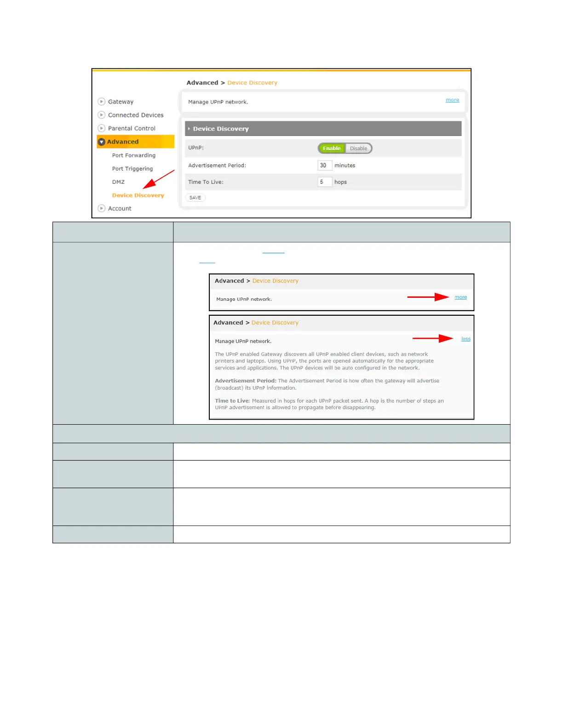
Task: Go to Port Triggering page
Action: click(132, 169)
